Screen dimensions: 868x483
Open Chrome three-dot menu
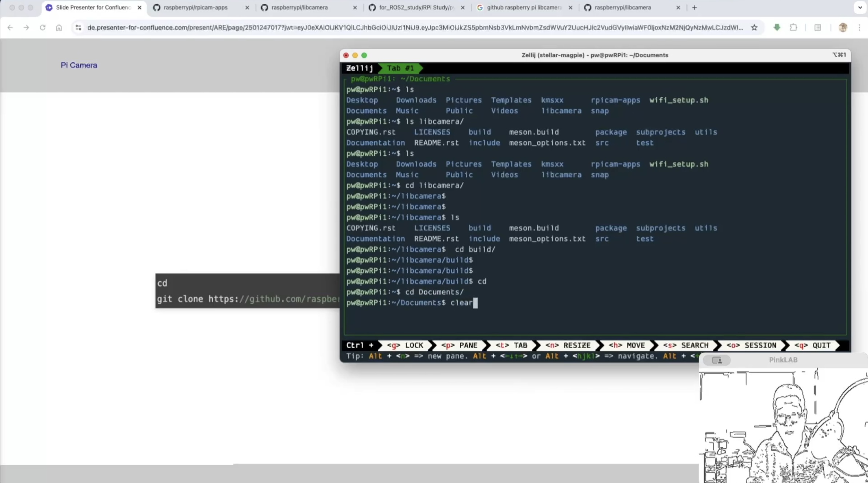859,28
